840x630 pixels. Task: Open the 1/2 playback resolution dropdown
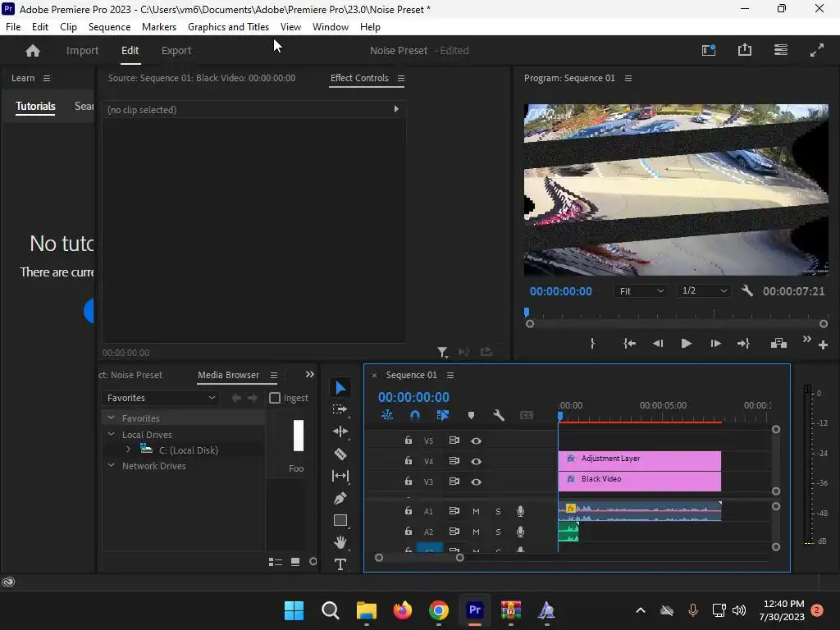click(x=703, y=291)
